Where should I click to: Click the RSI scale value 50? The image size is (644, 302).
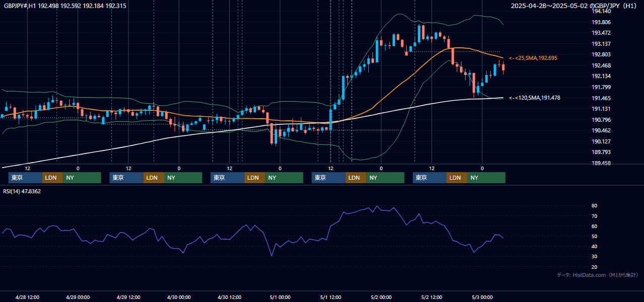[x=595, y=236]
